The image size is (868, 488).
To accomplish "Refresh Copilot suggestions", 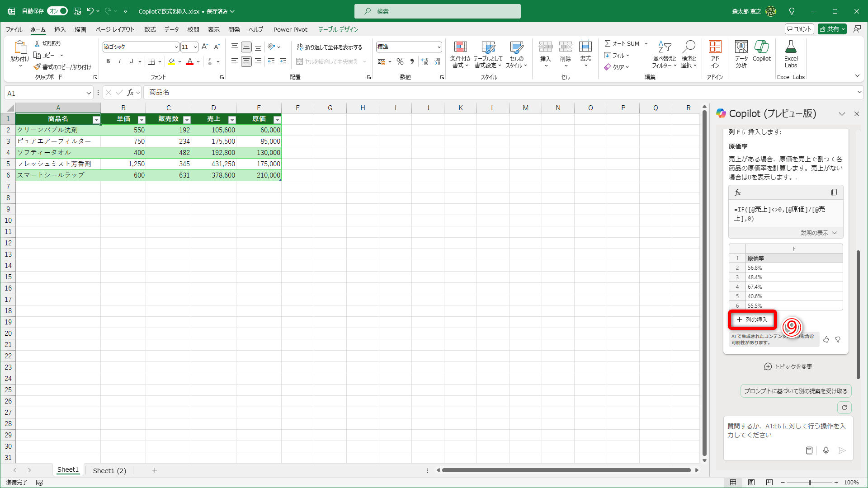I will (x=844, y=408).
